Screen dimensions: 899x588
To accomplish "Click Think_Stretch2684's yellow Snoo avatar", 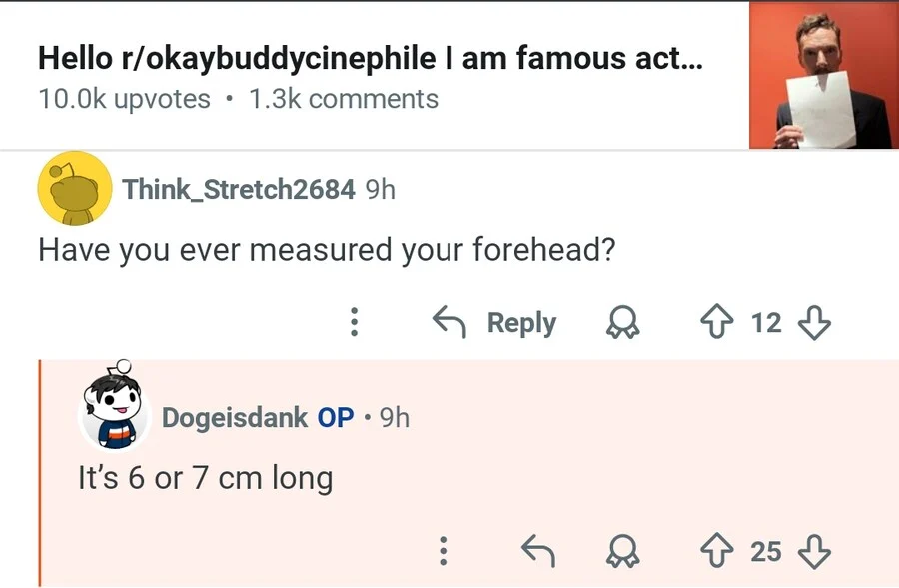I will click(x=74, y=189).
